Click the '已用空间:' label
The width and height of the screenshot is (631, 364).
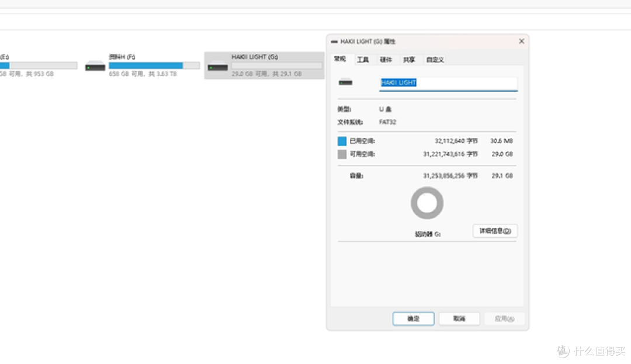pos(362,141)
